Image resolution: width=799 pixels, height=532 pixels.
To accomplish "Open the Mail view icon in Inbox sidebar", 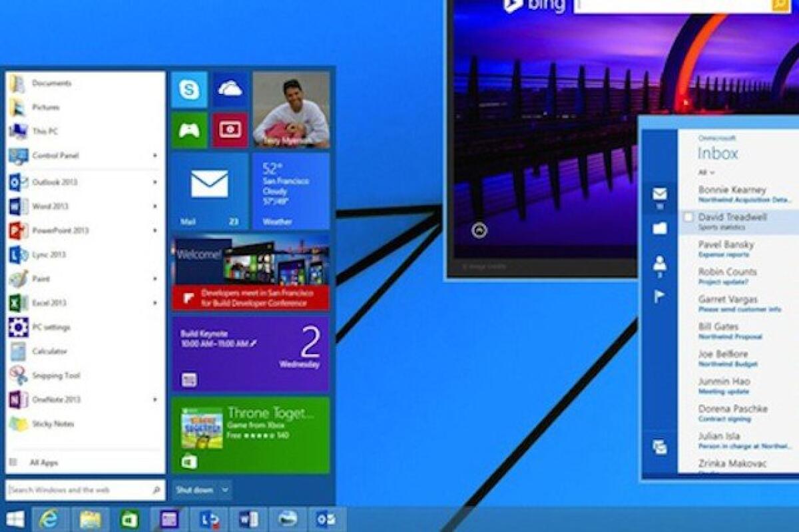I will pos(659,193).
